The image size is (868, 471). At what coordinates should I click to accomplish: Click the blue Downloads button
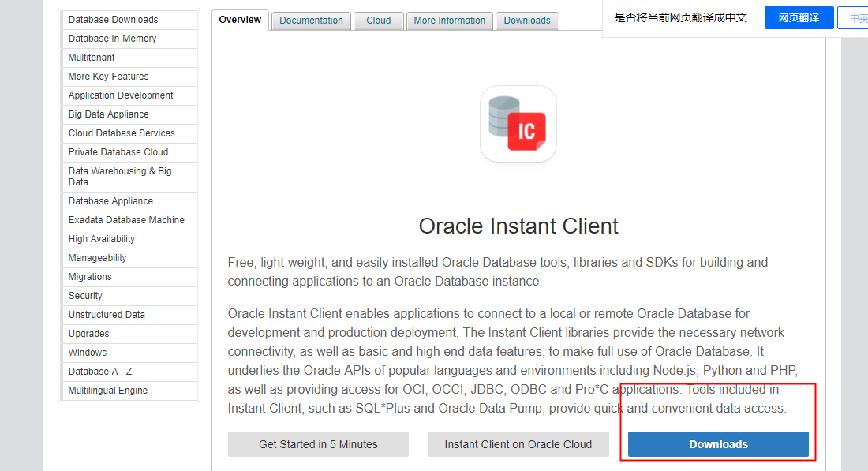coord(718,444)
